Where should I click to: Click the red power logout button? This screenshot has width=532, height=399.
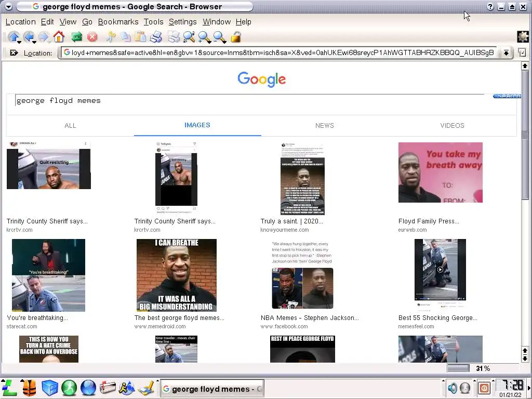coord(484,388)
